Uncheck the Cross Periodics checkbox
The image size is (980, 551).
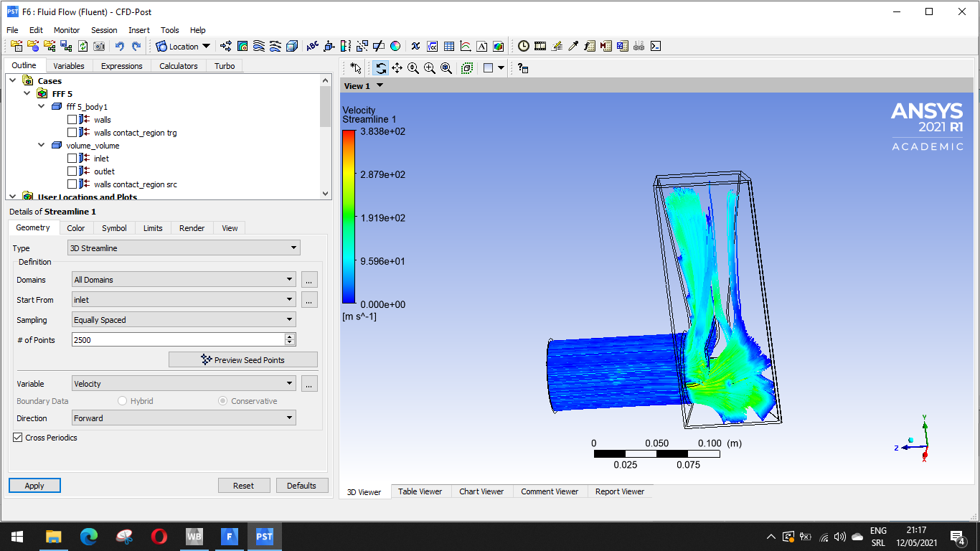click(17, 438)
